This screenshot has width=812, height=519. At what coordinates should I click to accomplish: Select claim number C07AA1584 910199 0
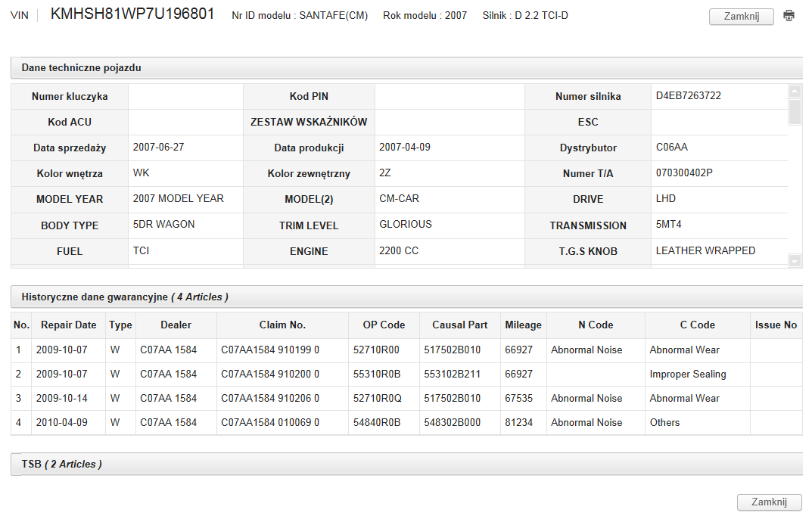pyautogui.click(x=270, y=350)
